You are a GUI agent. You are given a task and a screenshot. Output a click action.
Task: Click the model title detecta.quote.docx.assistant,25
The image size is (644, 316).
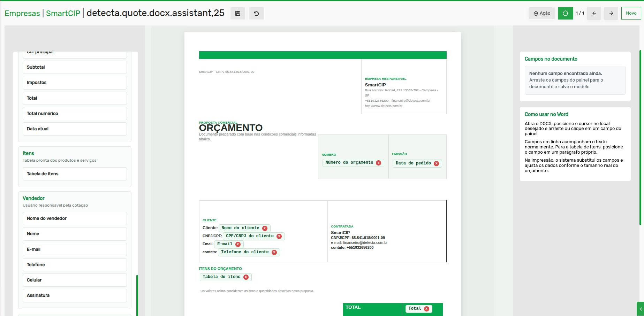156,13
